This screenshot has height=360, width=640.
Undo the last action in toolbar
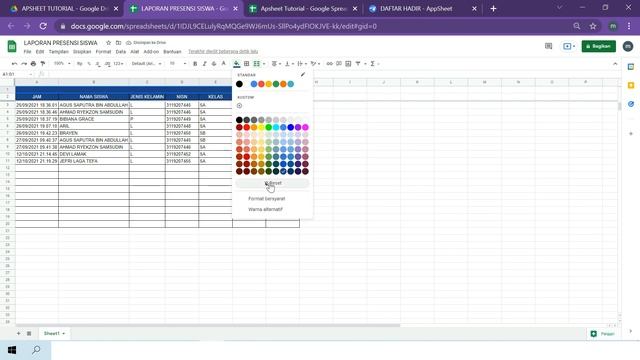(x=15, y=64)
